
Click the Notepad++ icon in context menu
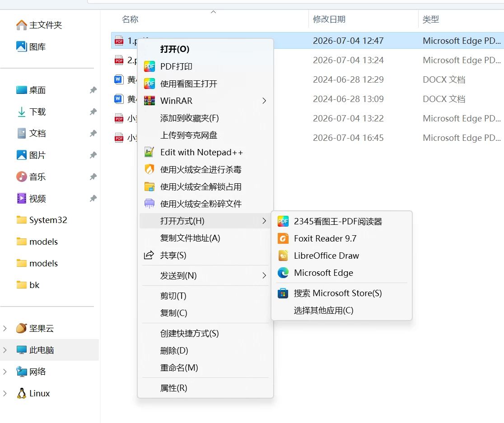tap(149, 152)
